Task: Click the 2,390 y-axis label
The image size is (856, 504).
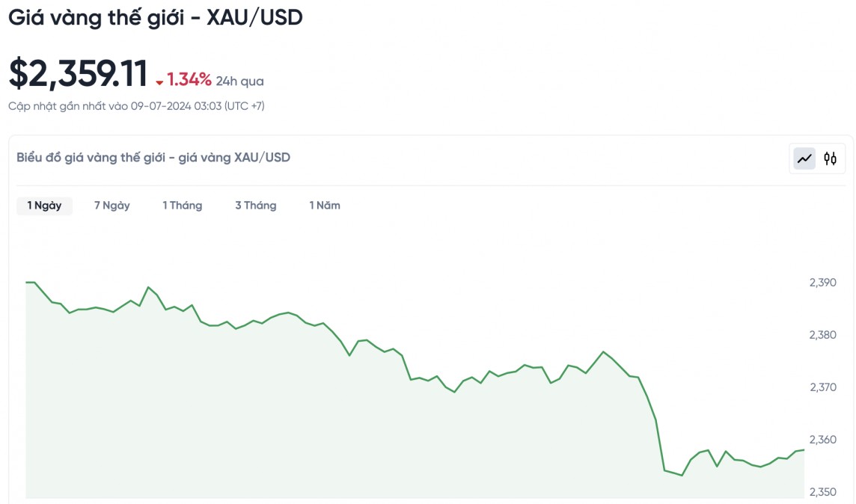Action: point(822,283)
